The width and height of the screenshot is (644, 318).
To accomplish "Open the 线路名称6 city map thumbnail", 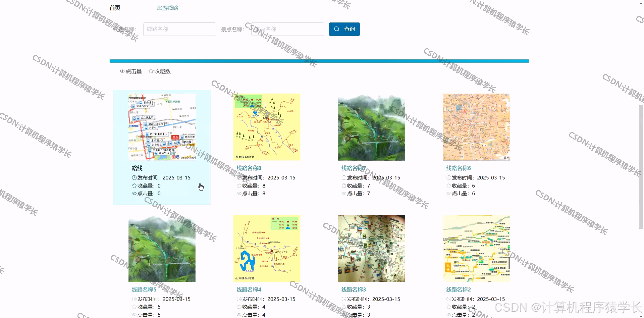I will point(476,127).
